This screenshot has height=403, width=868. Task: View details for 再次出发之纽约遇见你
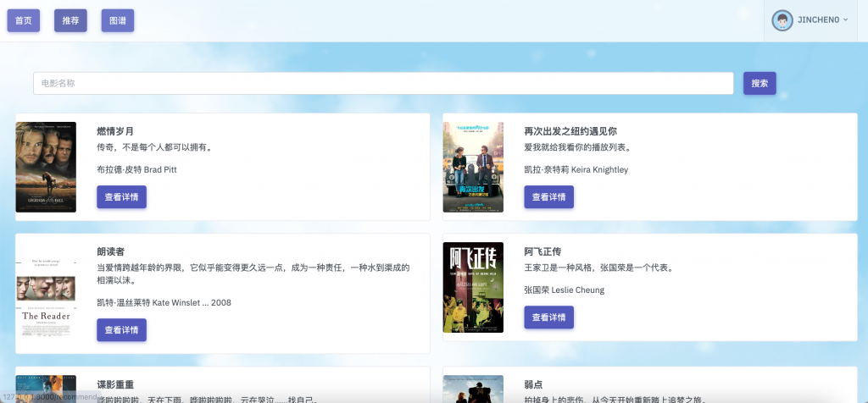(x=548, y=196)
